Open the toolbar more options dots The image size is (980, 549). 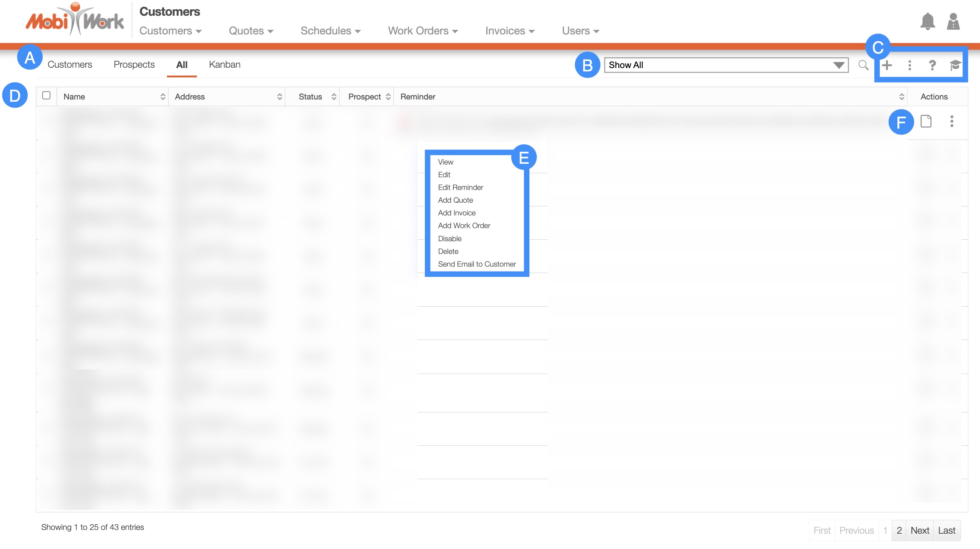(x=910, y=65)
